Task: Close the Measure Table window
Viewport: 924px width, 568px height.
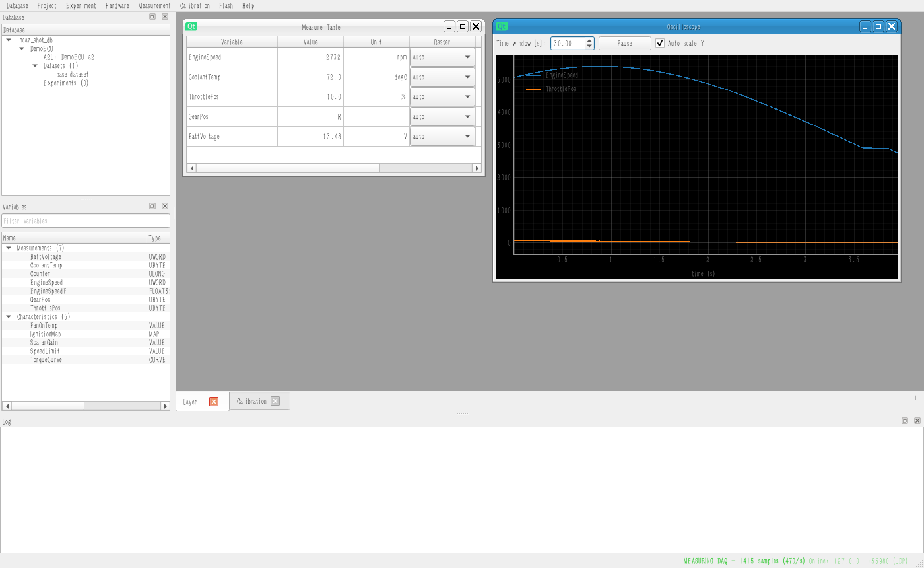Action: pos(476,27)
